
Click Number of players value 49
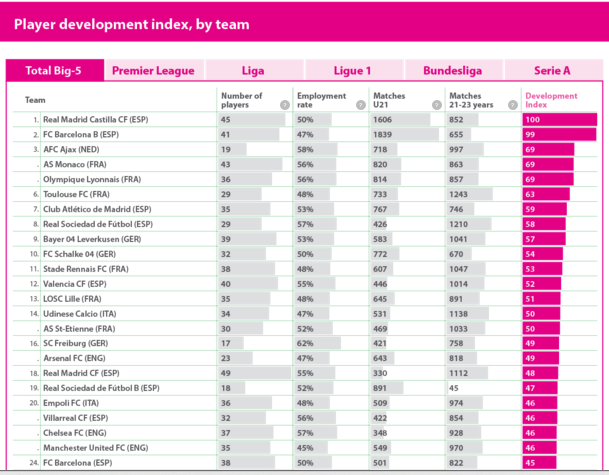226,373
